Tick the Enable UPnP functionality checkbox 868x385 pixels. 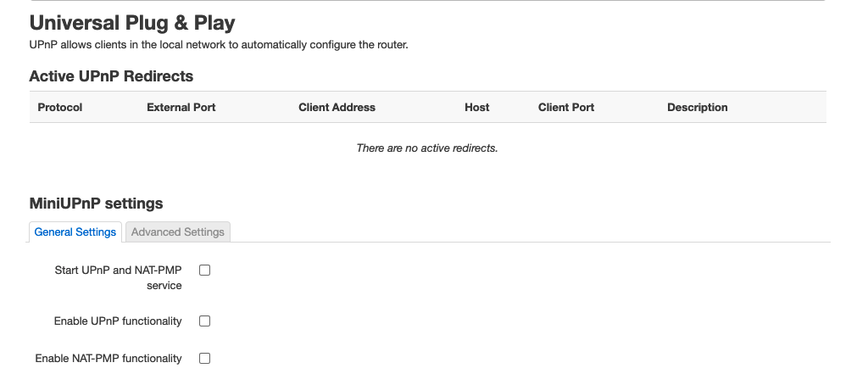(x=205, y=321)
